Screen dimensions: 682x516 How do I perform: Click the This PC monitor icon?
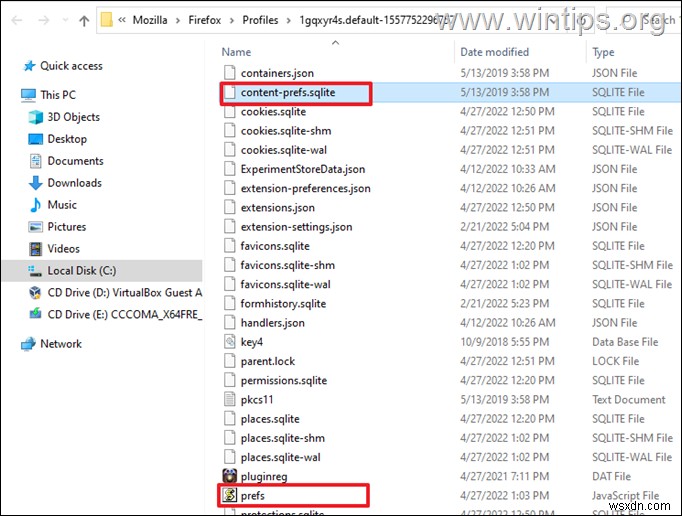pos(28,95)
